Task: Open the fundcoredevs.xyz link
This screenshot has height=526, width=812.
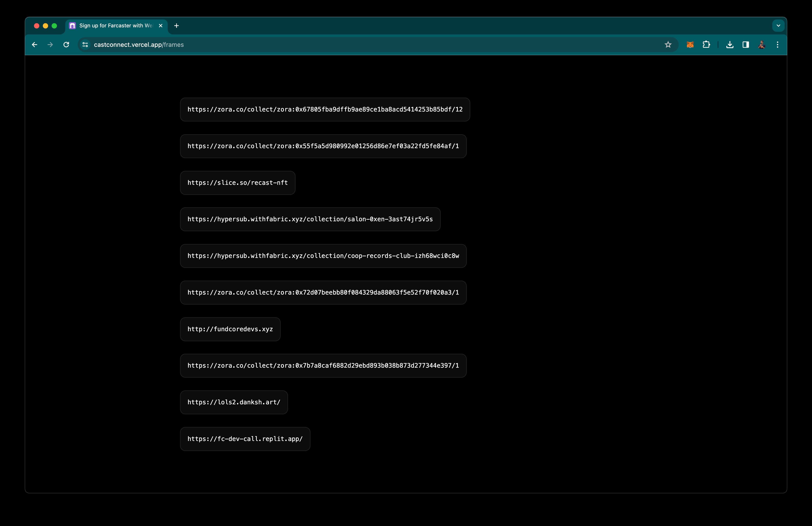Action: (230, 329)
